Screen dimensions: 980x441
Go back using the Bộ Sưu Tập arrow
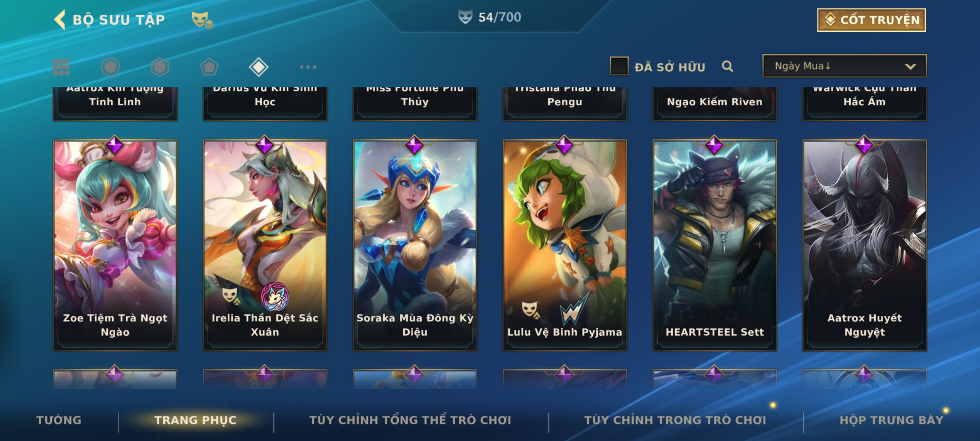point(60,20)
